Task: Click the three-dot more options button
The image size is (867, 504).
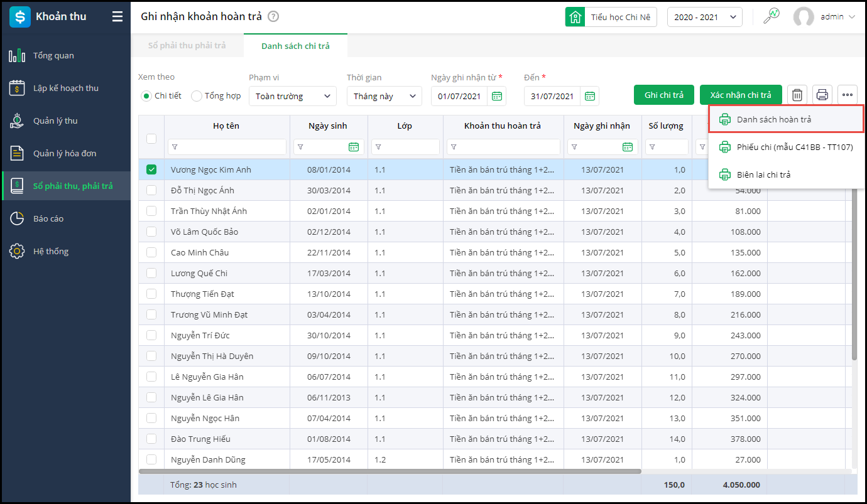Action: [x=847, y=95]
